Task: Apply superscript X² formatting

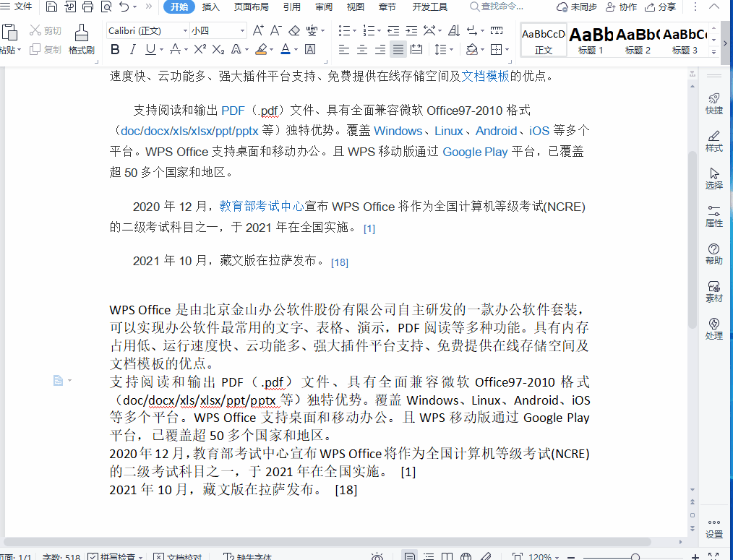Action: (200, 49)
